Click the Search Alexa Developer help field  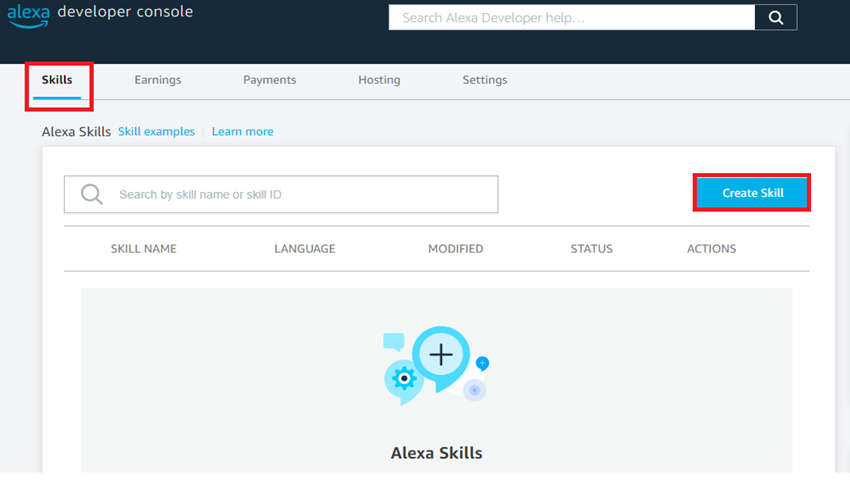tap(570, 18)
